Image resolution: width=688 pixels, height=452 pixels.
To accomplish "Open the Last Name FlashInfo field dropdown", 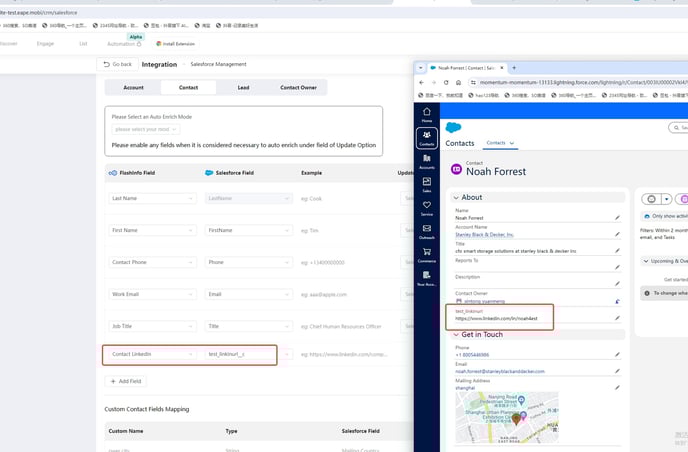I will tap(152, 198).
